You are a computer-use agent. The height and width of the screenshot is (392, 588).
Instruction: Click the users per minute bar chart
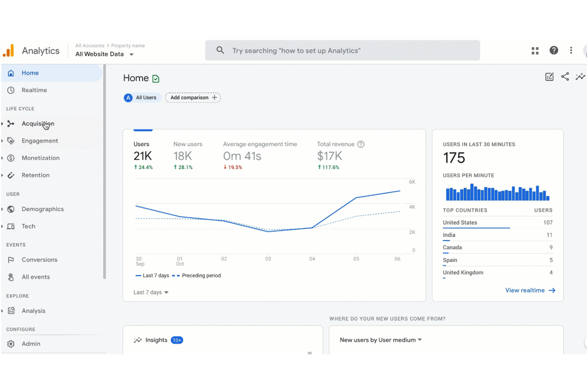click(498, 192)
